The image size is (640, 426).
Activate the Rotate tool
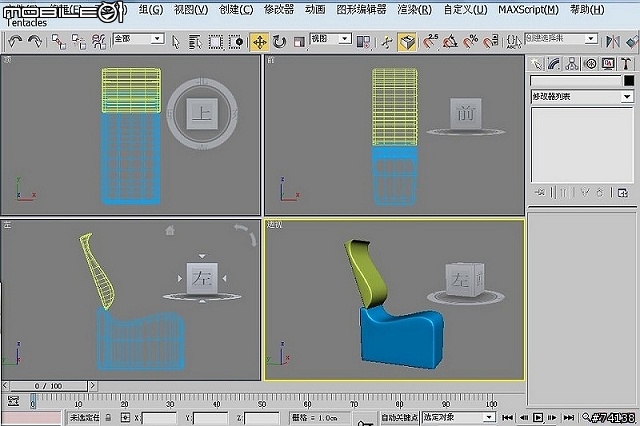pos(279,42)
